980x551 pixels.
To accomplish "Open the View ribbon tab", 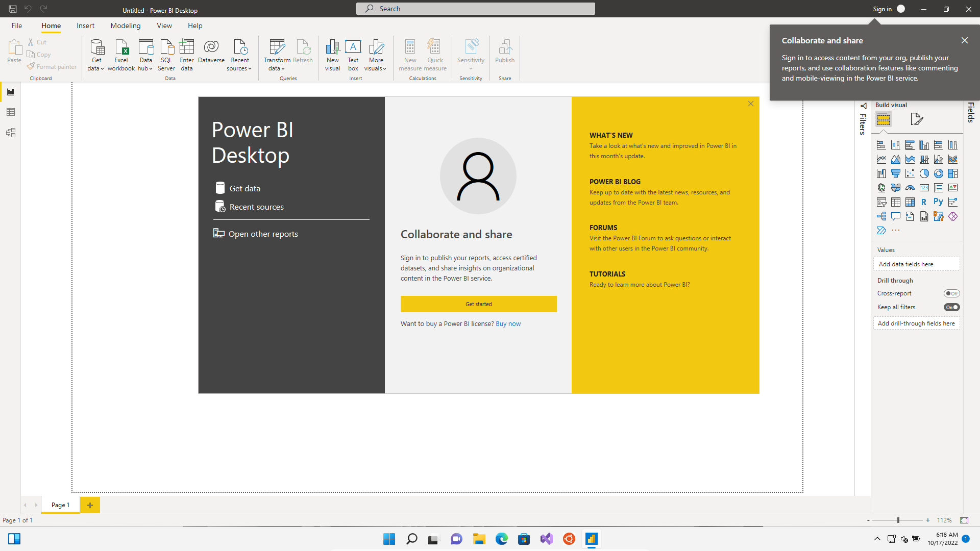I will (x=163, y=26).
